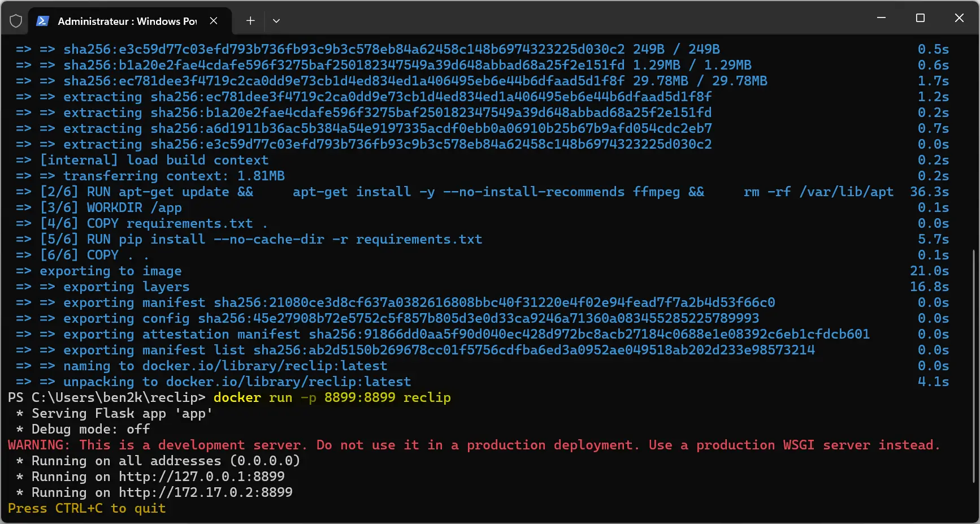Expand the new tab profile dropdown chevron
Viewport: 980px width, 524px height.
click(276, 21)
